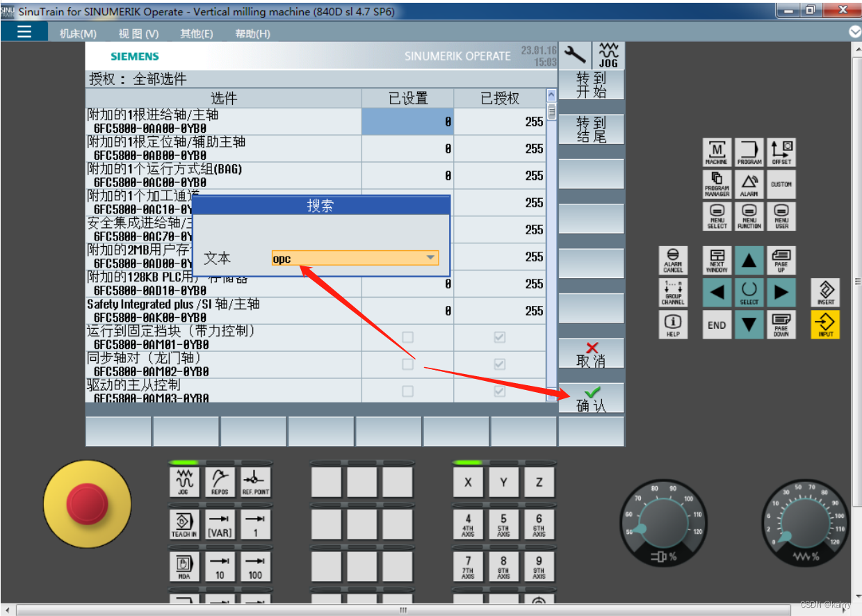Viewport: 862px width, 616px height.
Task: Open the 机床(M) menu
Action: [78, 33]
